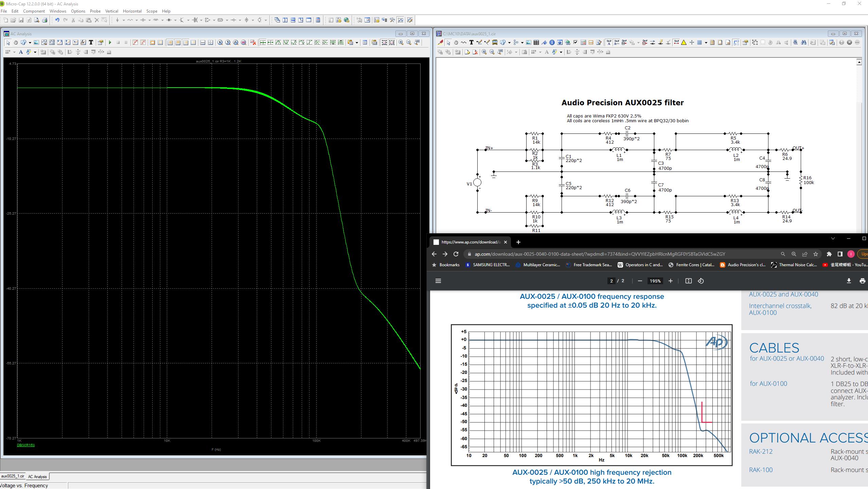Image resolution: width=868 pixels, height=489 pixels.
Task: Click the Cascade windows icon
Action: click(277, 20)
